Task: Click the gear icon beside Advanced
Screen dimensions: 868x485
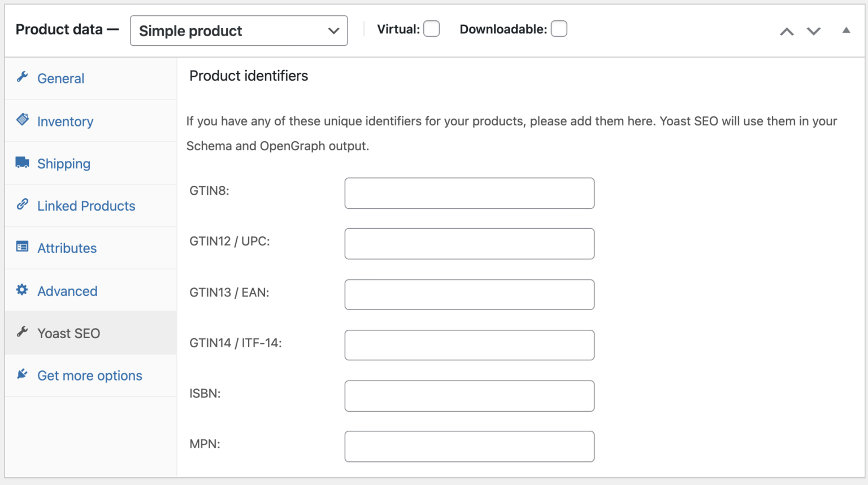Action: click(22, 290)
